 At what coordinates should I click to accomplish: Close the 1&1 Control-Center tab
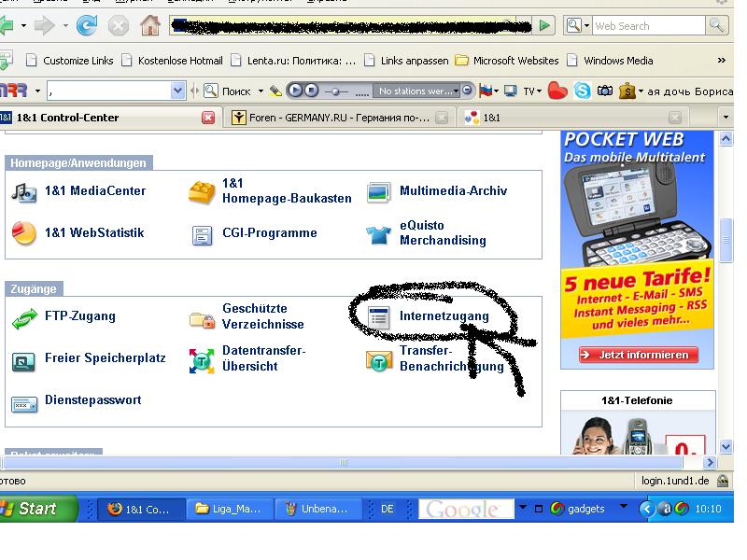pyautogui.click(x=208, y=118)
